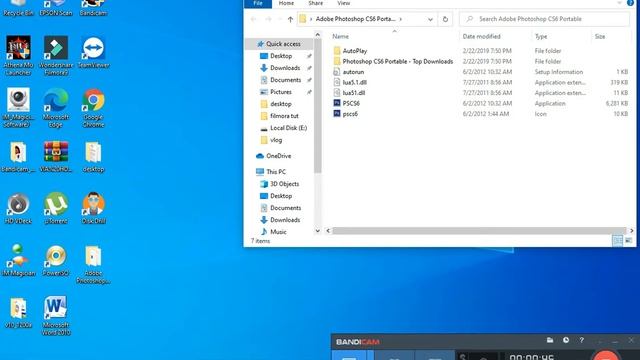Screen dimensions: 640x360
Task: Open Bandicam help question mark
Action: coord(582,340)
